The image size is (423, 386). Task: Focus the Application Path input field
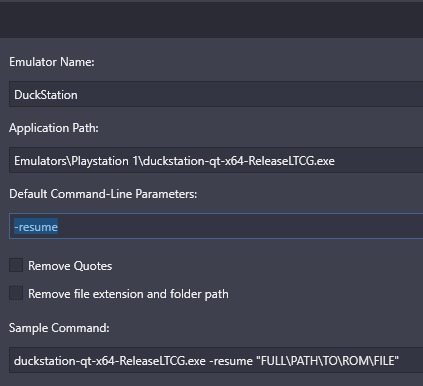(216, 160)
